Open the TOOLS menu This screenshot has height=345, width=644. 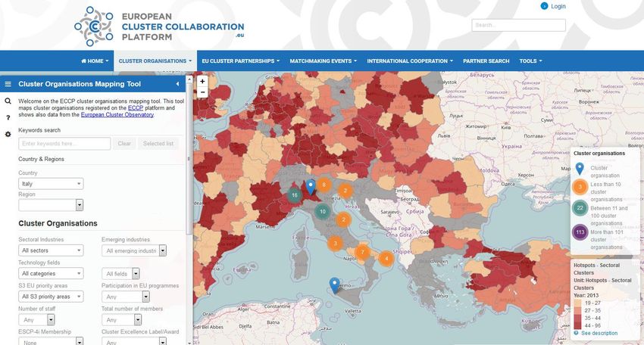point(530,61)
